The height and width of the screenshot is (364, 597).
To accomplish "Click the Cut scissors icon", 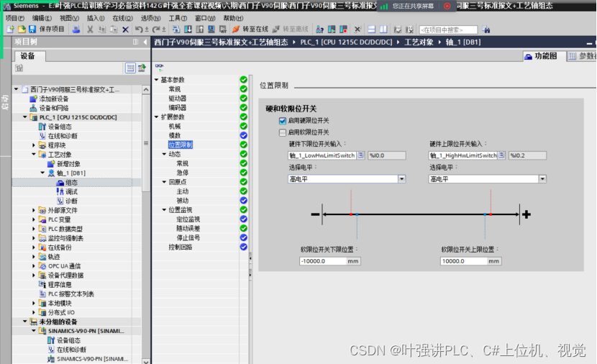I will click(90, 29).
